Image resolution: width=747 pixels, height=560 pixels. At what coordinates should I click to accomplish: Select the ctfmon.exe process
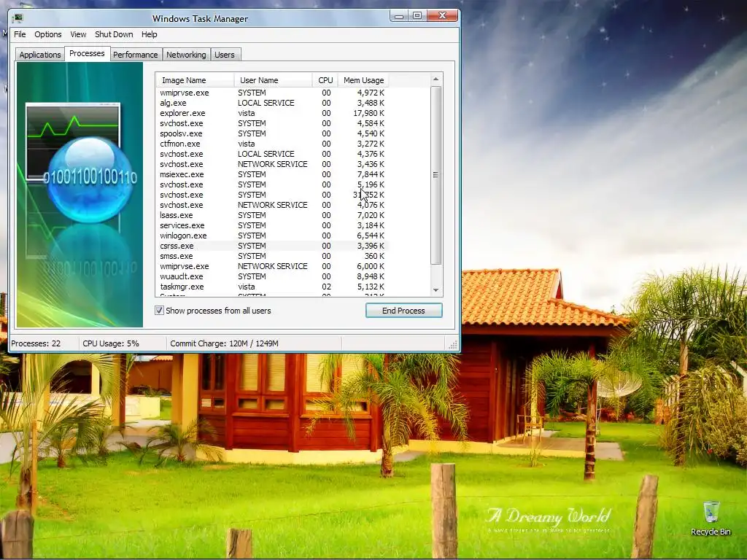(272, 144)
